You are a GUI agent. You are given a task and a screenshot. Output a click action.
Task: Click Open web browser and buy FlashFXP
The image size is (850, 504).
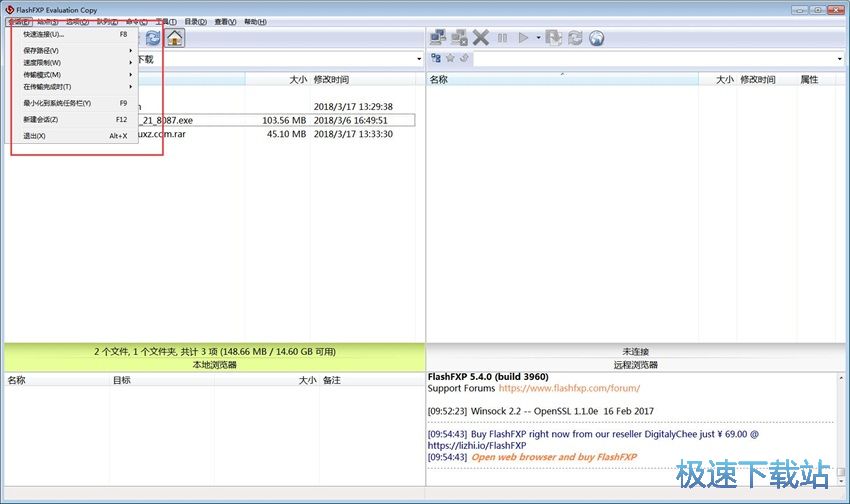[x=553, y=457]
